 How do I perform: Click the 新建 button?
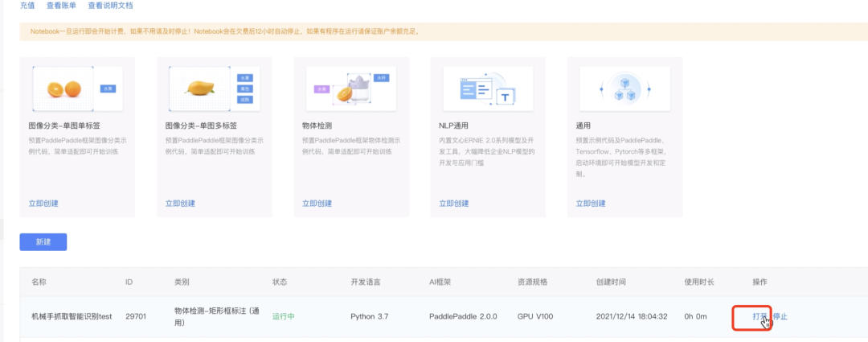[43, 242]
